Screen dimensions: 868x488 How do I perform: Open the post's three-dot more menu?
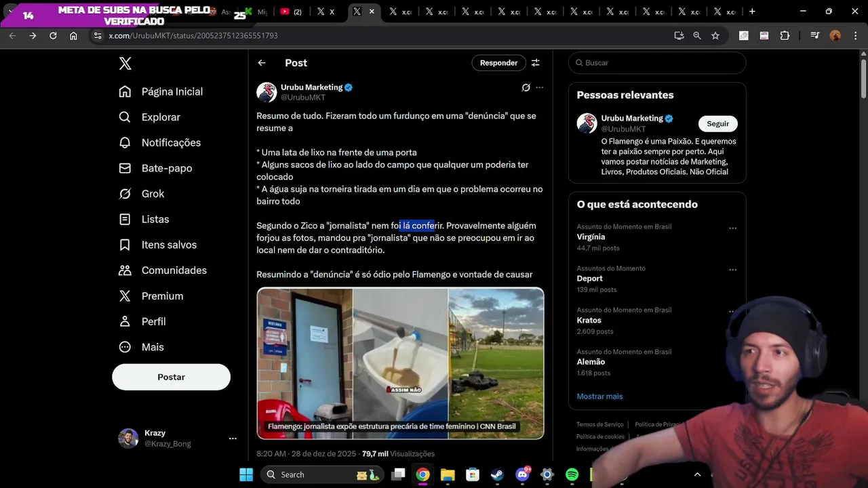tap(540, 87)
